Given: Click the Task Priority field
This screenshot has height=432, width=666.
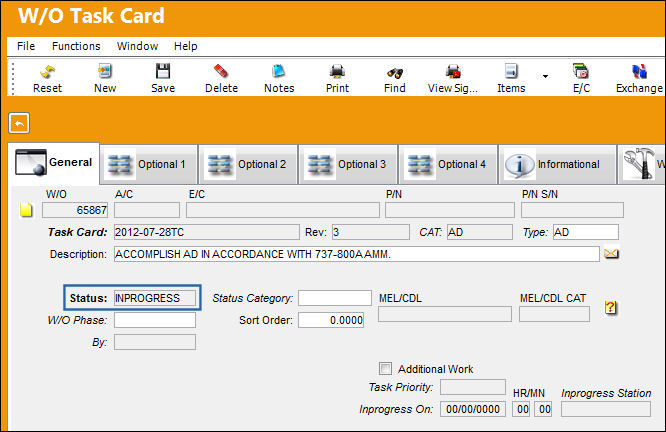Looking at the screenshot, I should 473,387.
